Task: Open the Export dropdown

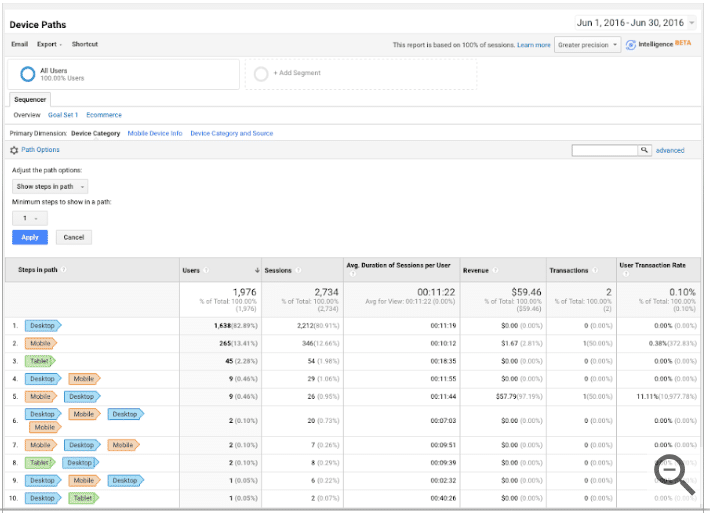Action: (49, 44)
